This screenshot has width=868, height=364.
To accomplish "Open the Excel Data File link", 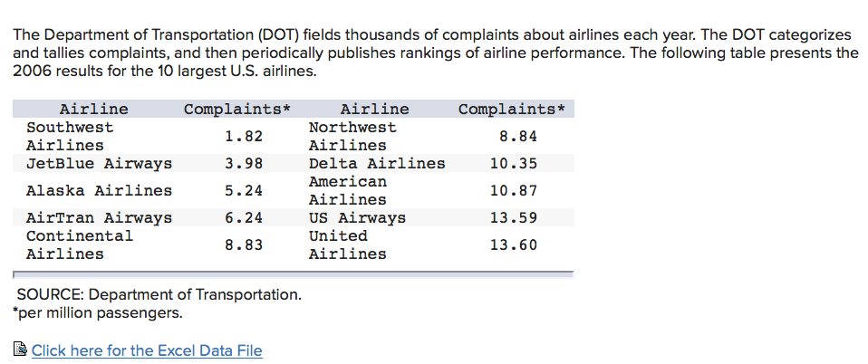I will tap(147, 350).
